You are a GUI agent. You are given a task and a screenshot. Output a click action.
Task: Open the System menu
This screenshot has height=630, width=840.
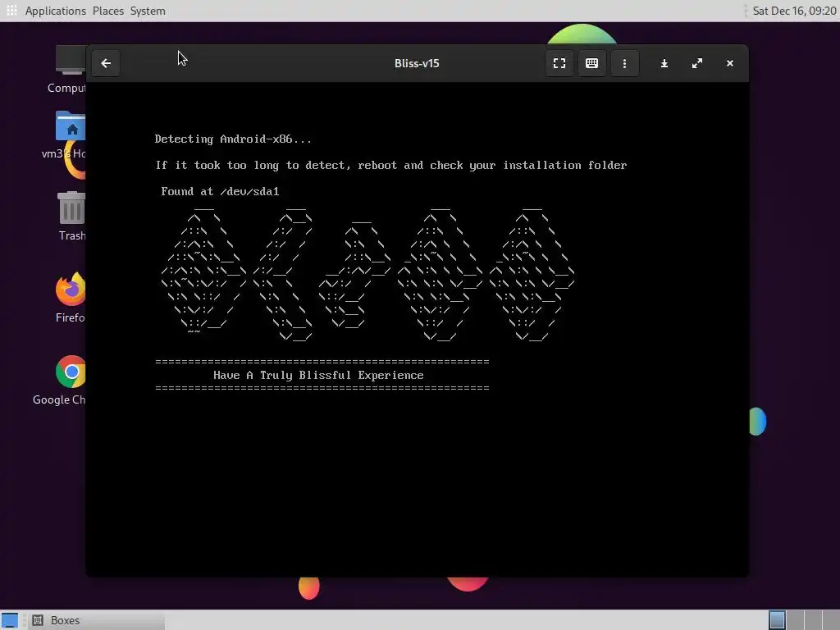coord(148,11)
